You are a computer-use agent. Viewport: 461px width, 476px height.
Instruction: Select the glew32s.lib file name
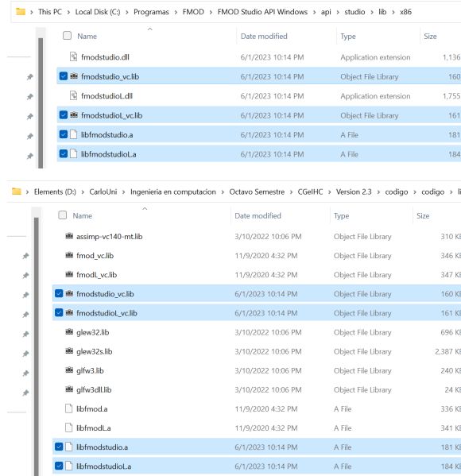pos(94,351)
